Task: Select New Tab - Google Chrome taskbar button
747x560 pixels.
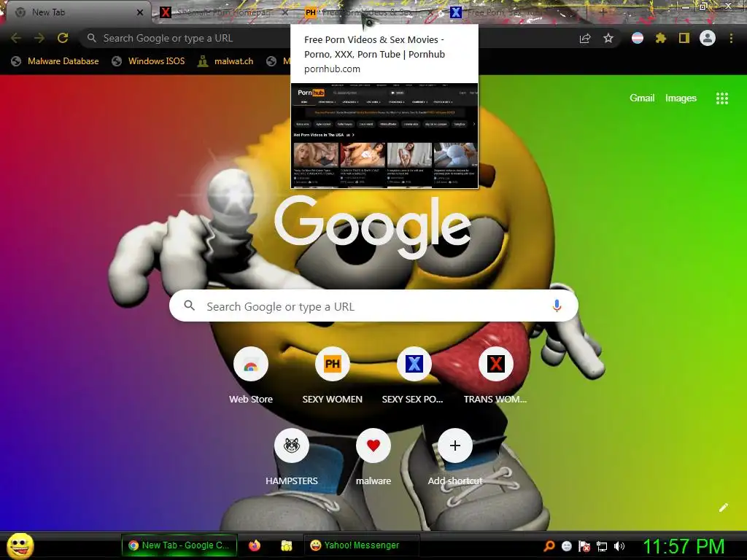Action: click(x=179, y=545)
